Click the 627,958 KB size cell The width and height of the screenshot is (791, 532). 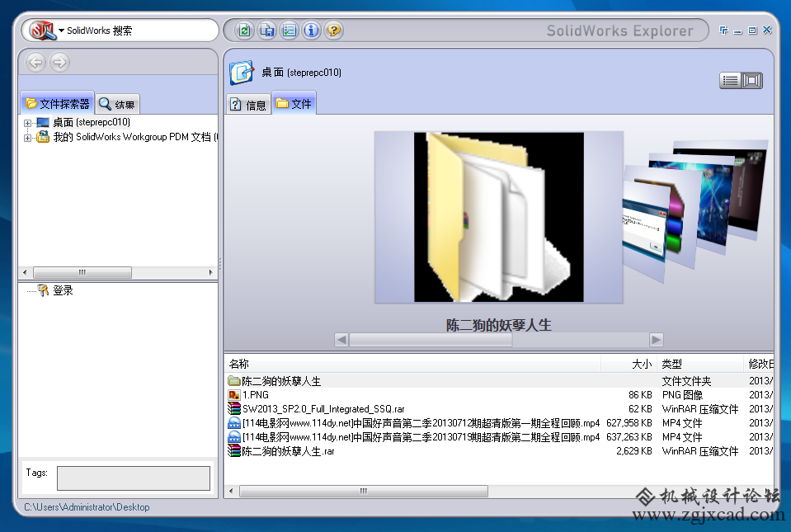point(629,423)
